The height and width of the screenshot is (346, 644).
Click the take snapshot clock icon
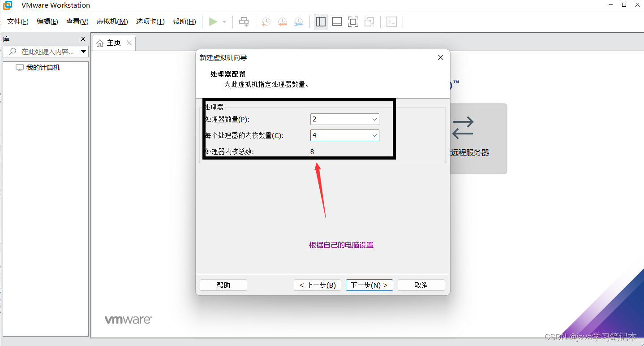266,22
